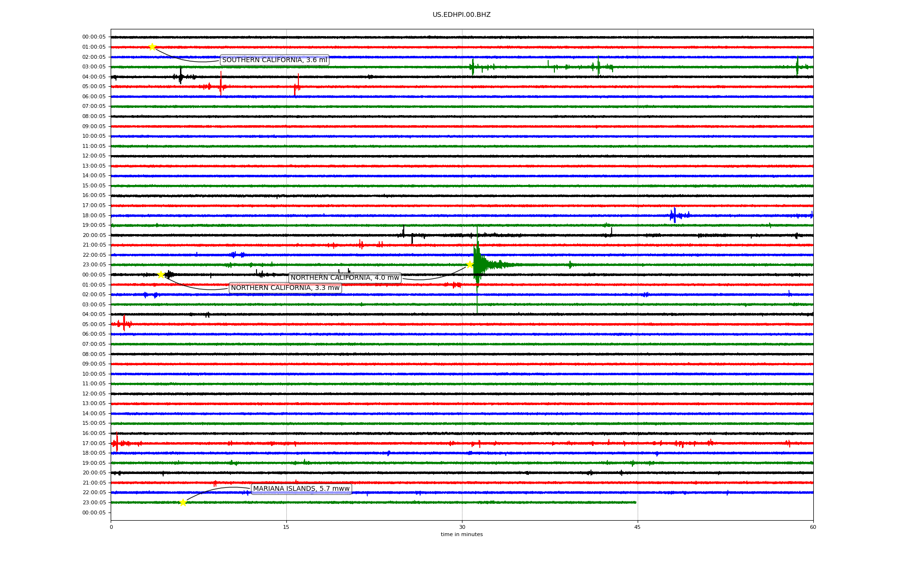Click the 60 minute tick label
The width and height of the screenshot is (924, 578).
click(813, 527)
